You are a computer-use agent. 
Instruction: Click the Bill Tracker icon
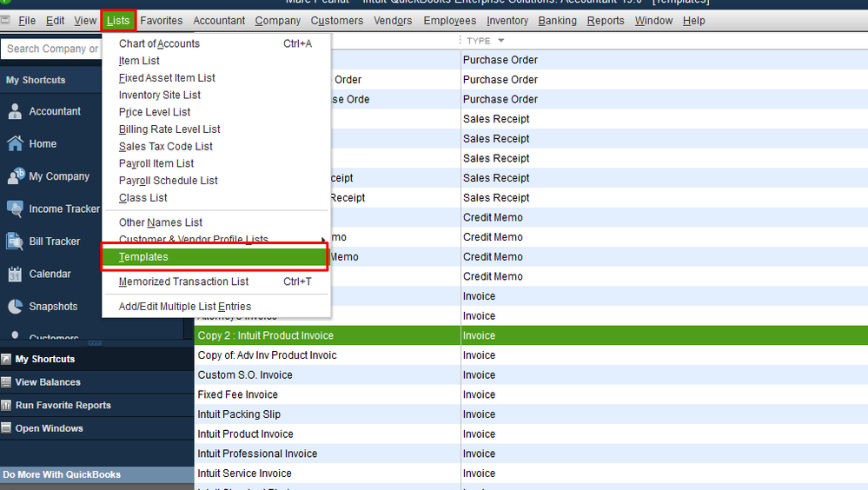click(15, 242)
